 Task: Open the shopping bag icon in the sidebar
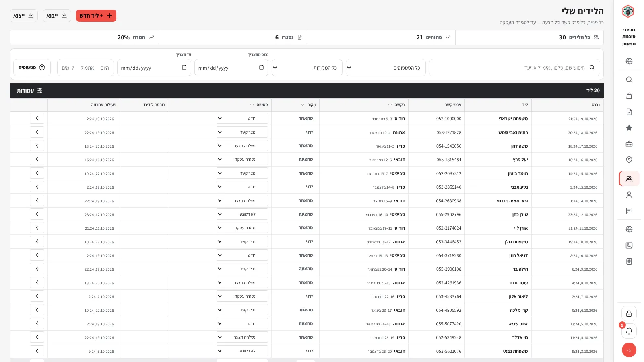click(x=629, y=96)
